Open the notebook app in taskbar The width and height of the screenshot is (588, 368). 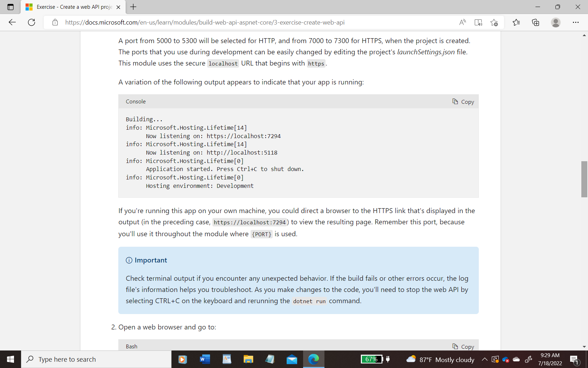[x=270, y=359]
